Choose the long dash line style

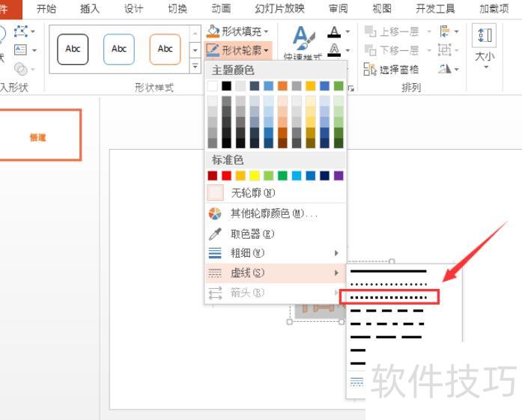coord(386,337)
